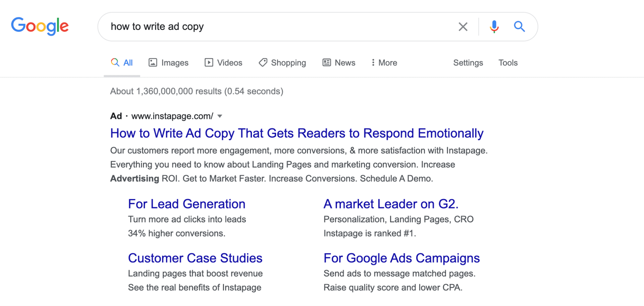The height and width of the screenshot is (306, 644).
Task: Open the Tools options
Action: (x=508, y=63)
